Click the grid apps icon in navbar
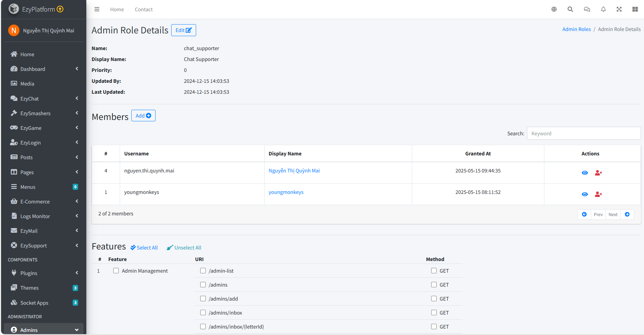The width and height of the screenshot is (644, 335). (635, 9)
